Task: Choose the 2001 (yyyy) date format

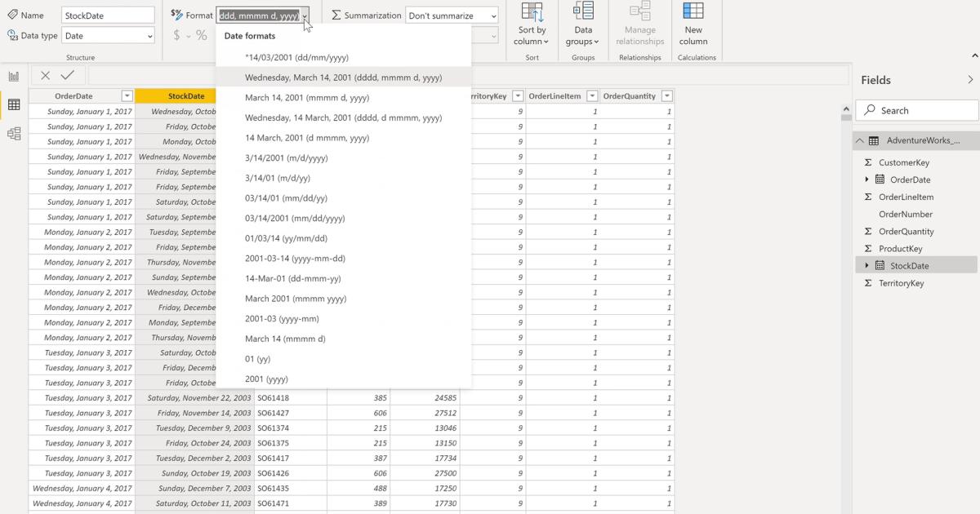Action: [x=266, y=379]
